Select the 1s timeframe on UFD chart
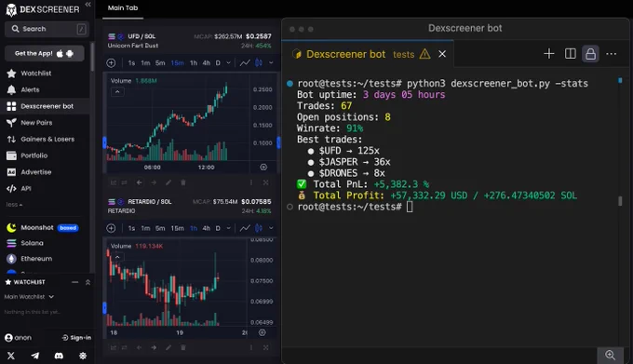This screenshot has width=633, height=364. 131,63
